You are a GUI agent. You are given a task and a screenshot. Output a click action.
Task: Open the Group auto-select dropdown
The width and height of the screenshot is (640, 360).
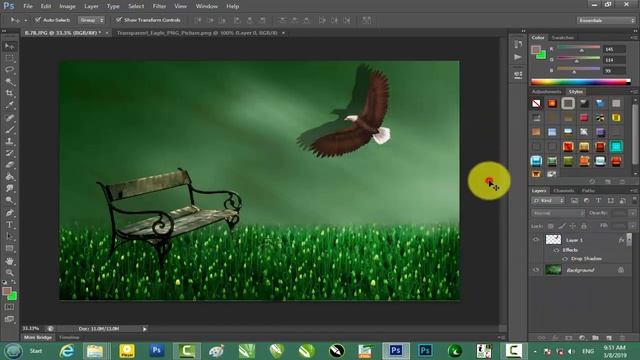point(91,20)
